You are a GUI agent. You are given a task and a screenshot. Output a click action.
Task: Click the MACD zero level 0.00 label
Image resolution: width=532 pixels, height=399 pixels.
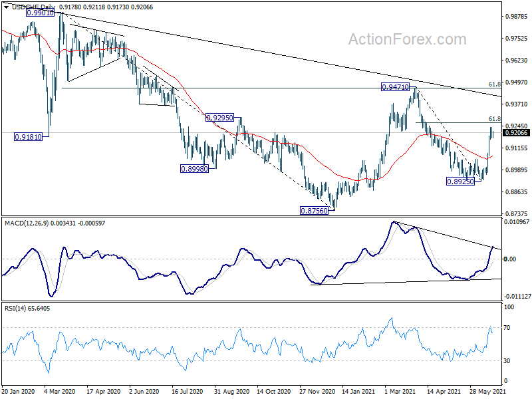pyautogui.click(x=510, y=259)
